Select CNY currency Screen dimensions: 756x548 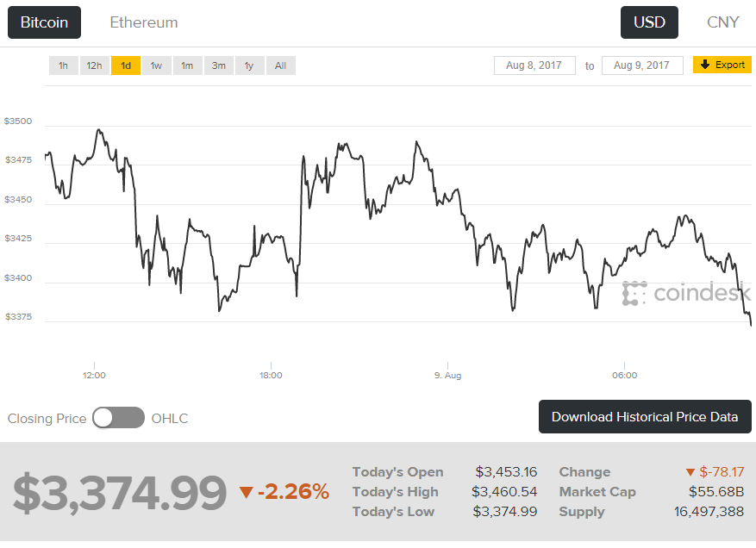click(x=722, y=22)
